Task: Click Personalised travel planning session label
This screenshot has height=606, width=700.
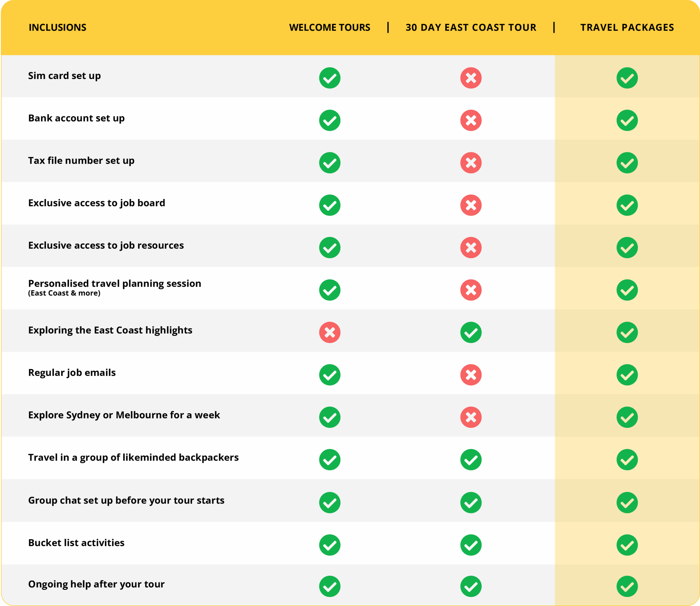Action: pyautogui.click(x=114, y=283)
